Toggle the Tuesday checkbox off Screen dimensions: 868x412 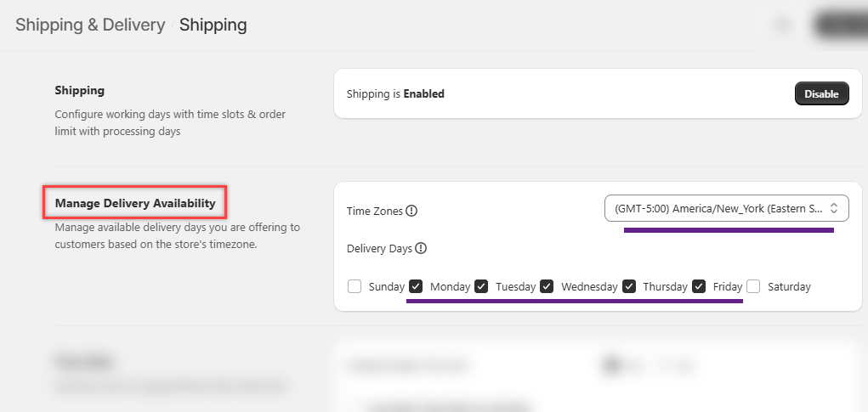(x=481, y=286)
